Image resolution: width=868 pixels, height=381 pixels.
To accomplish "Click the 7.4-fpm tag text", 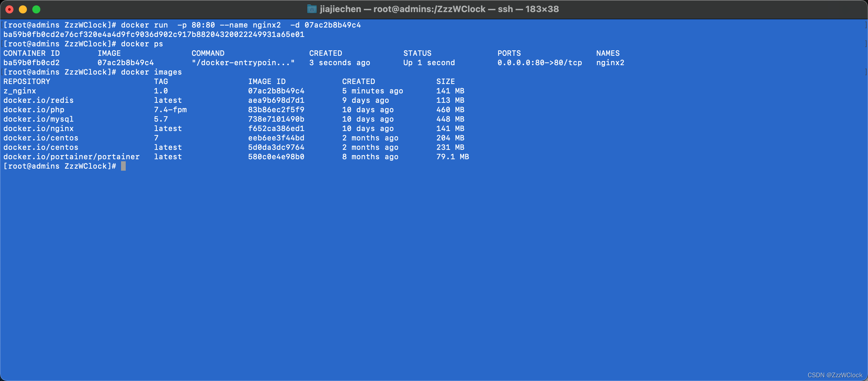I will (x=170, y=110).
